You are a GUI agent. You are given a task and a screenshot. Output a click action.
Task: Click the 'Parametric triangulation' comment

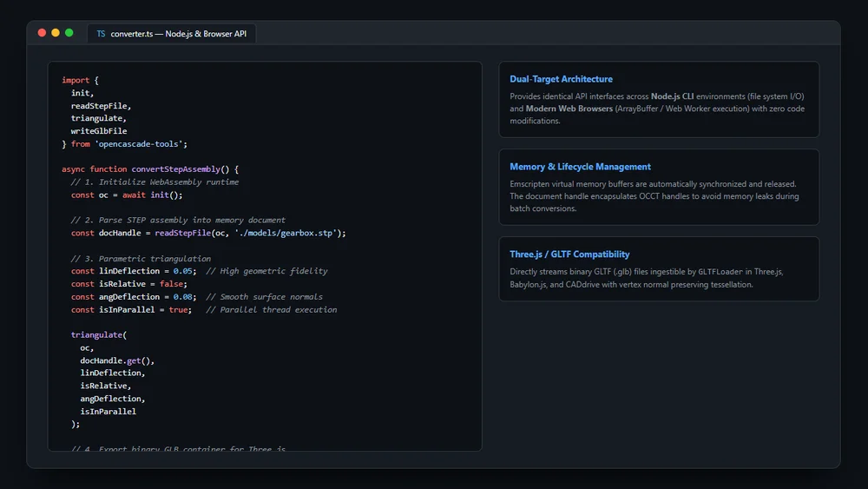(x=141, y=259)
